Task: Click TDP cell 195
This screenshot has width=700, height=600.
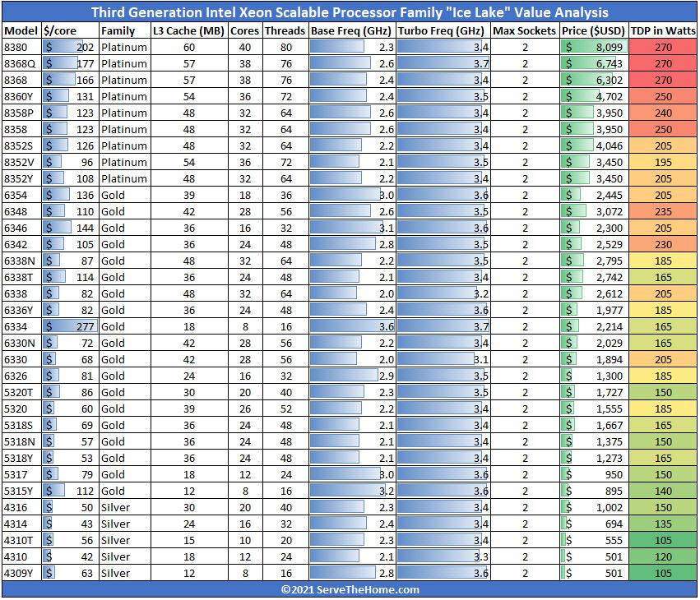Action: (663, 163)
